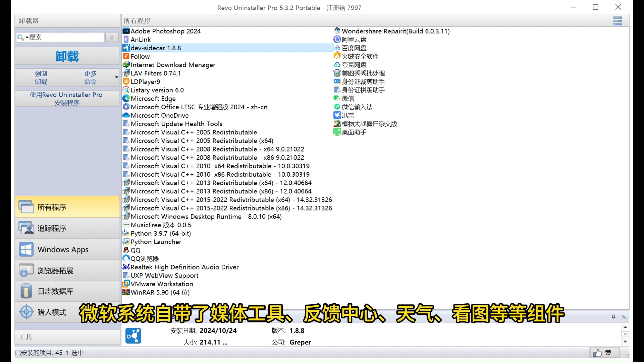This screenshot has height=362, width=644.
Task: Click the 阿里云盘 icon
Action: [337, 40]
